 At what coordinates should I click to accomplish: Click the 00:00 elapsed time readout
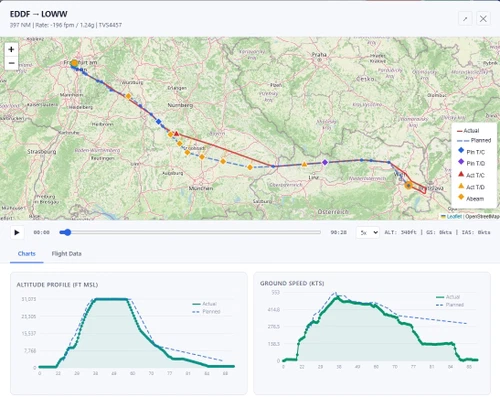click(42, 232)
